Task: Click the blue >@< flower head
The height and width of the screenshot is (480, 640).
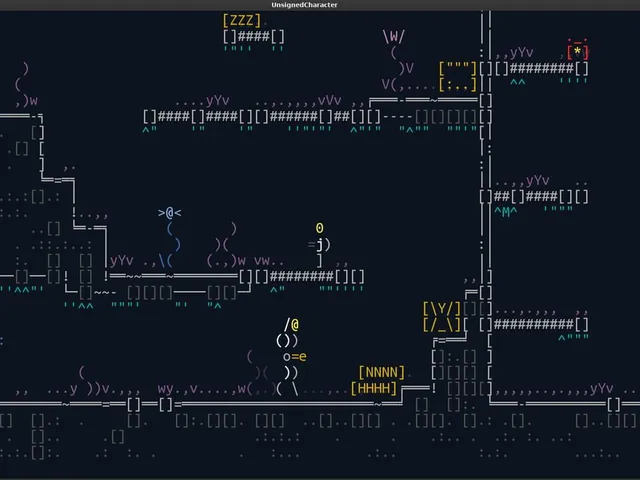Action: 170,213
